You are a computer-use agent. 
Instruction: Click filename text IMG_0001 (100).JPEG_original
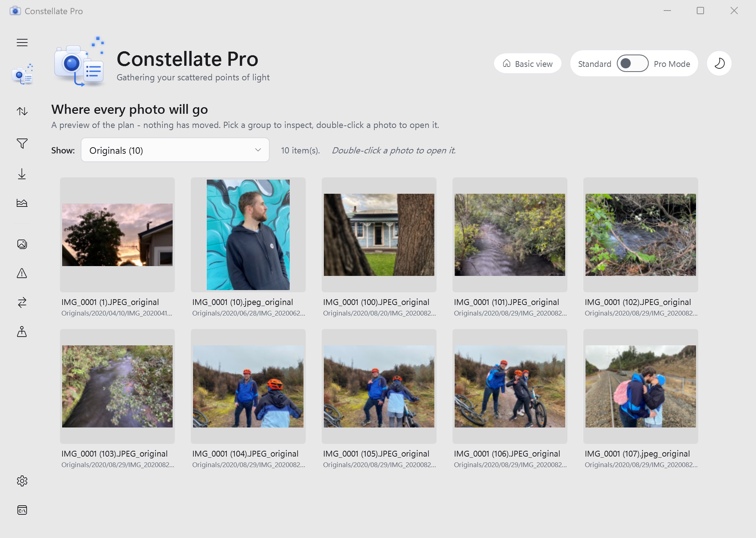(376, 302)
